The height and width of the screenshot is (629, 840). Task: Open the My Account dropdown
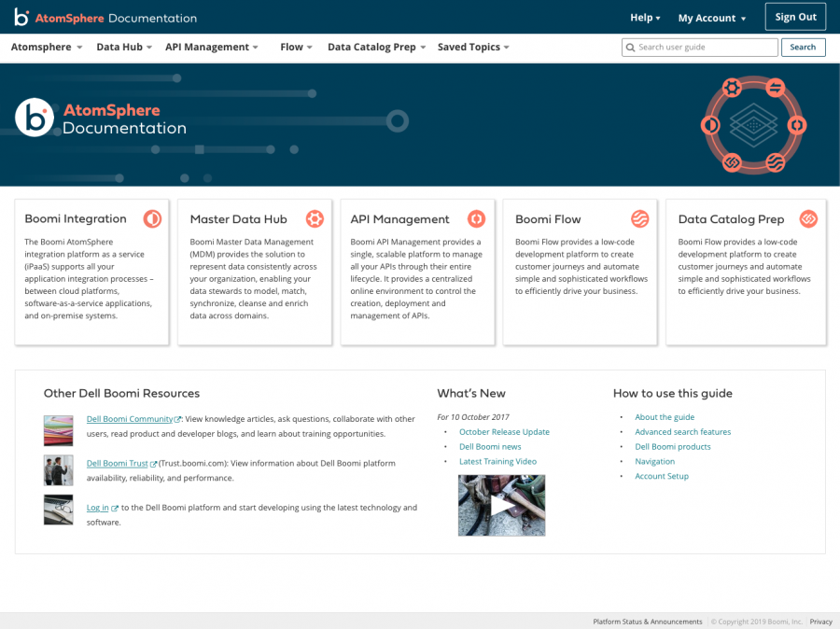point(712,19)
